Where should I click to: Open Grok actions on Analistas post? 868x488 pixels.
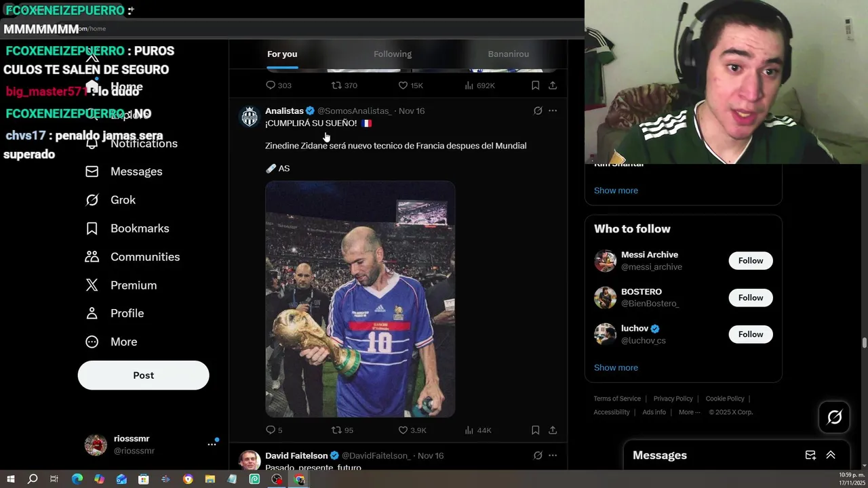[538, 110]
